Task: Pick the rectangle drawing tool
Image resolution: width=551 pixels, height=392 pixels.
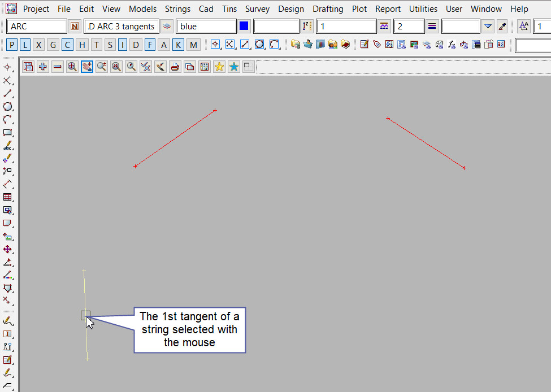Action: 7,133
